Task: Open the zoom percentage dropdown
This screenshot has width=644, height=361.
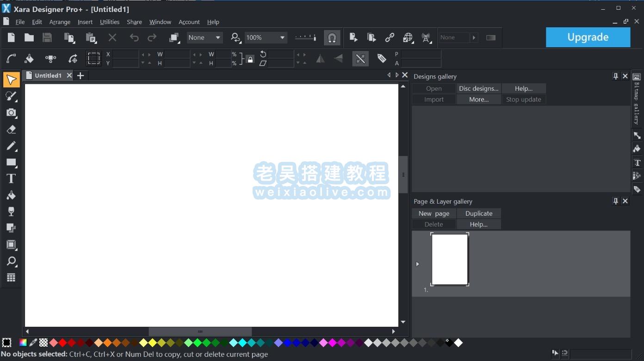Action: tap(282, 37)
